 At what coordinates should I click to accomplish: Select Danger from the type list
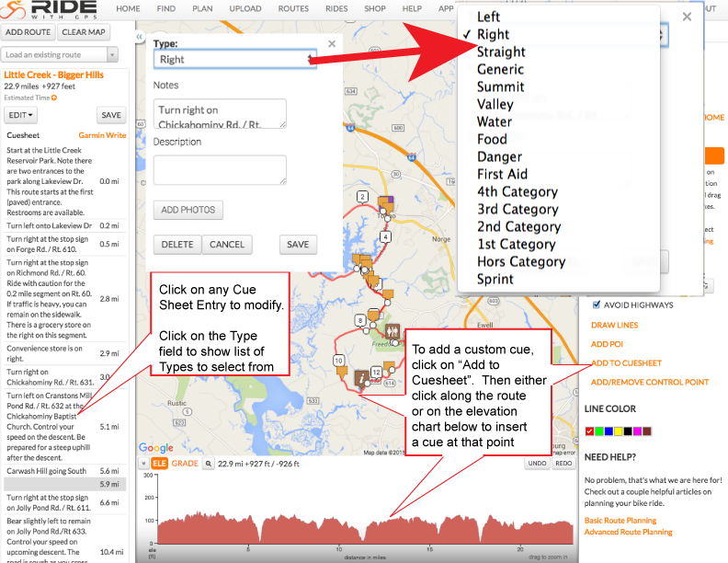tap(499, 156)
